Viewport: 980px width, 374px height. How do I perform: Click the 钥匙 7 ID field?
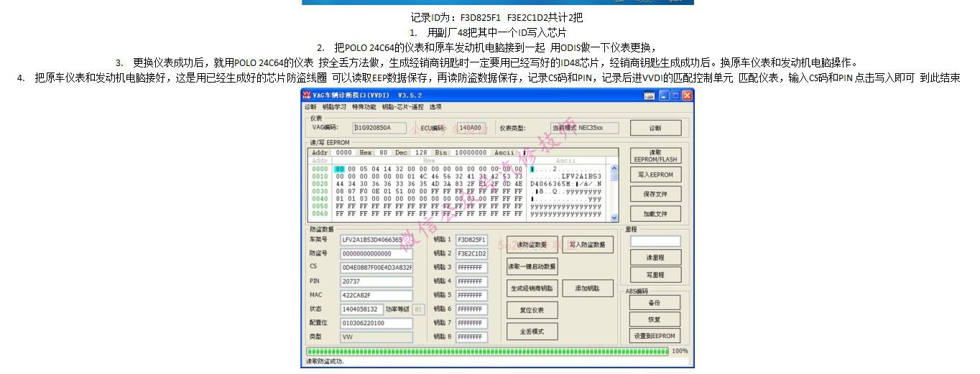point(471,323)
